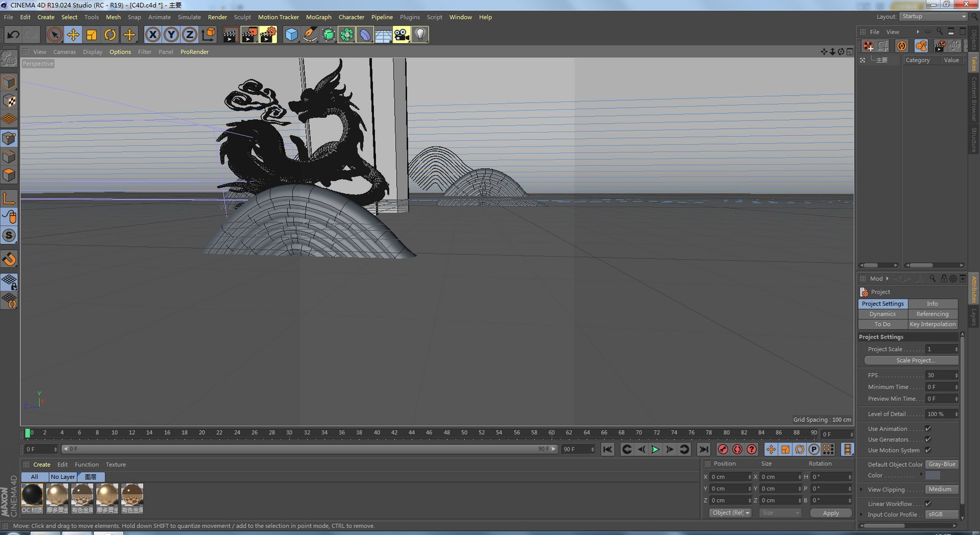Image resolution: width=980 pixels, height=535 pixels.
Task: Click Apply coordinates button
Action: pyautogui.click(x=831, y=513)
